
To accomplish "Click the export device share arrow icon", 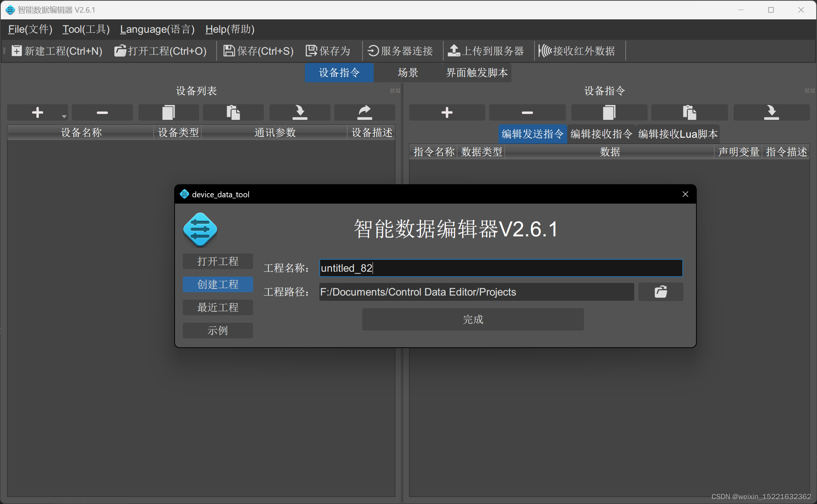I will [x=364, y=112].
